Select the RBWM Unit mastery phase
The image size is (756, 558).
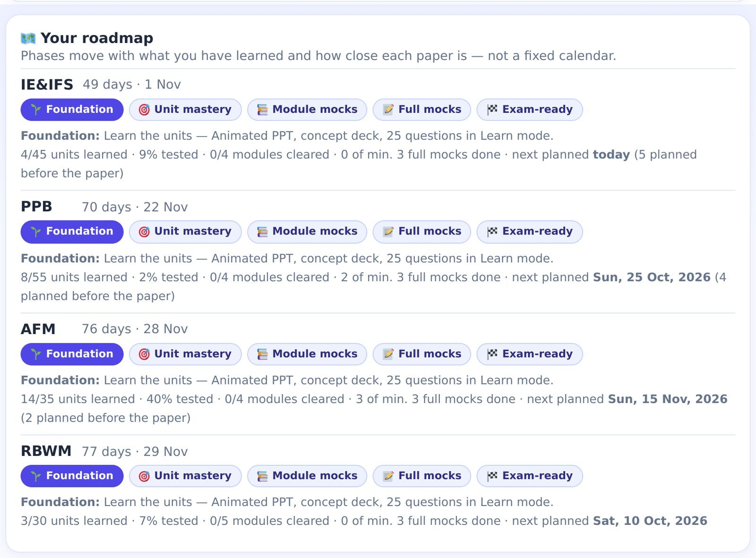point(185,476)
